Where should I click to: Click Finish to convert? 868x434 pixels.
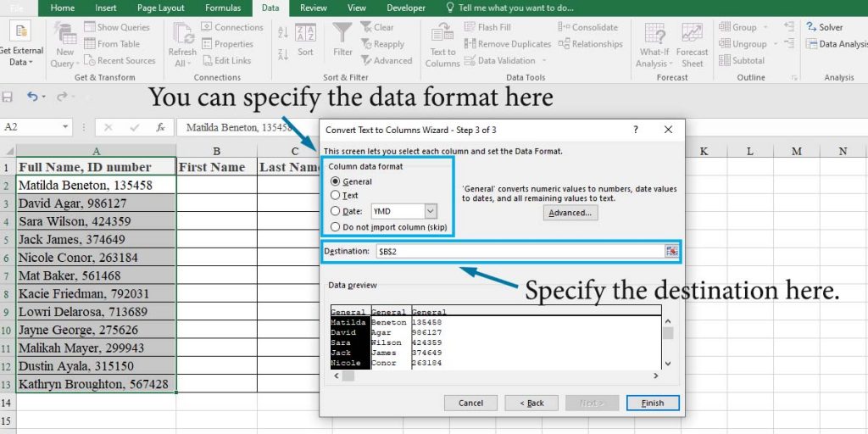(653, 403)
